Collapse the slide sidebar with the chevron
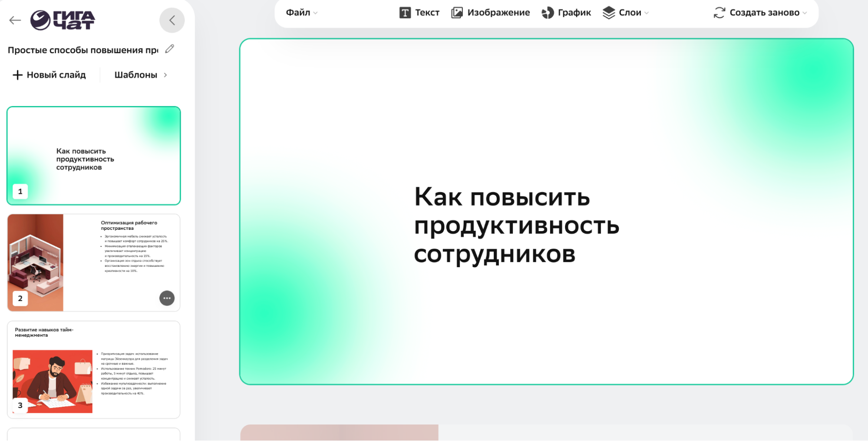The width and height of the screenshot is (868, 441). point(172,20)
